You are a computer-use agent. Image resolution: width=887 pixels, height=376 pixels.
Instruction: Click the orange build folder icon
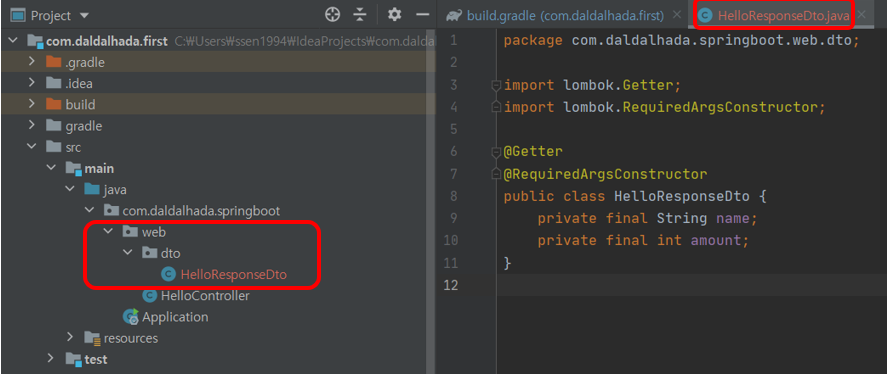coord(53,104)
